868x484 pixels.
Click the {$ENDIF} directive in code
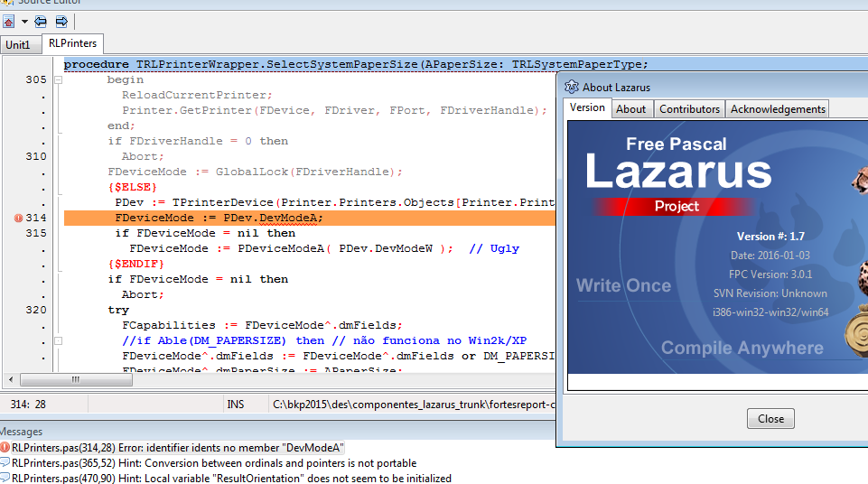point(136,264)
